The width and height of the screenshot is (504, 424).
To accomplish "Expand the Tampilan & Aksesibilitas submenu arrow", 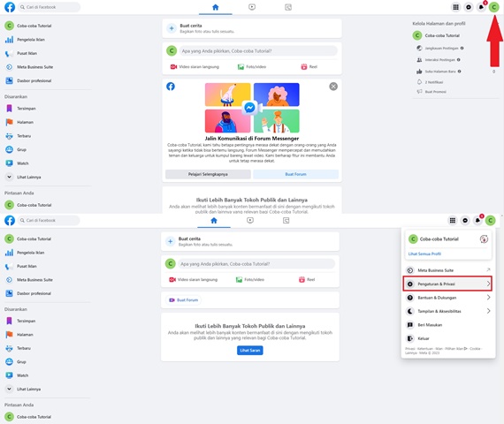I will coord(488,311).
